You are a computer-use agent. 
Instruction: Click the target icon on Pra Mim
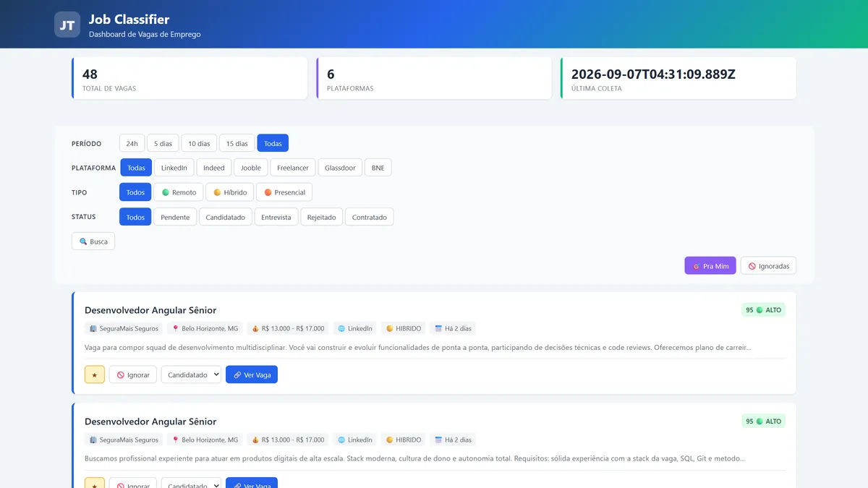(x=697, y=266)
